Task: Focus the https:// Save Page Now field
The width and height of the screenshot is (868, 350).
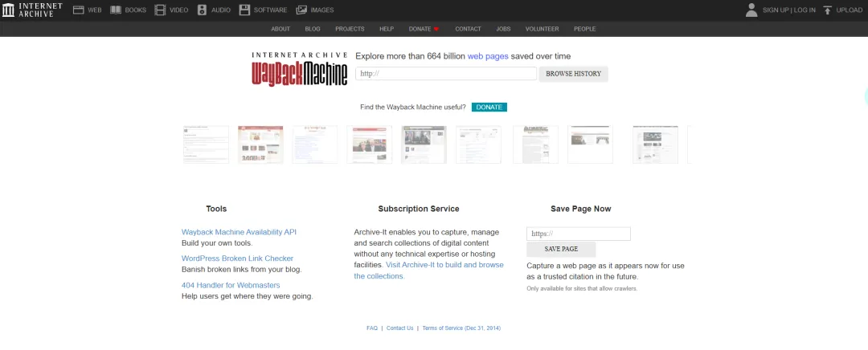Action: tap(579, 234)
